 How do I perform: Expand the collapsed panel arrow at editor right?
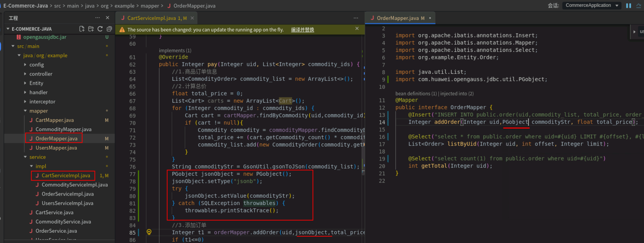coord(634,32)
